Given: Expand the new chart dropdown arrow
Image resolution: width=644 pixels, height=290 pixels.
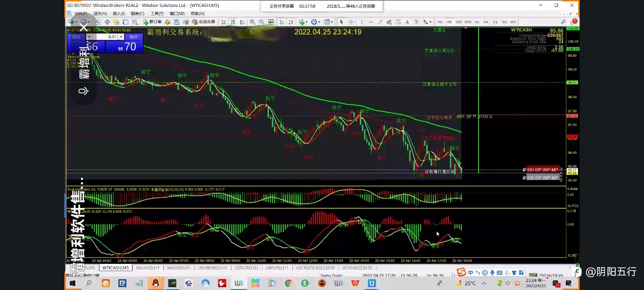Looking at the screenshot, I should tap(76, 22).
